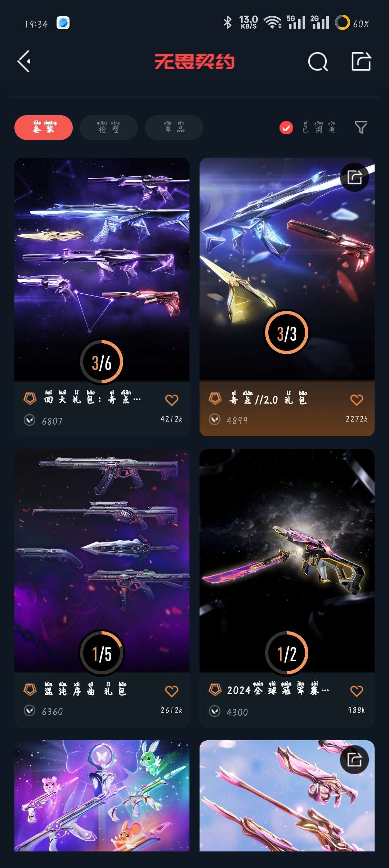Image resolution: width=389 pixels, height=868 pixels.
Task: Tap the back arrow icon
Action: pos(24,62)
